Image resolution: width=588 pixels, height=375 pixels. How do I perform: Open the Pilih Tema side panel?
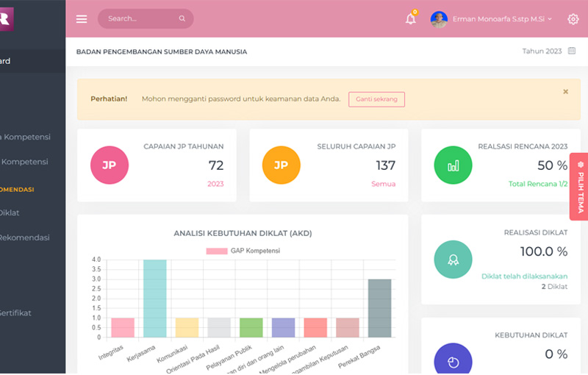(579, 187)
